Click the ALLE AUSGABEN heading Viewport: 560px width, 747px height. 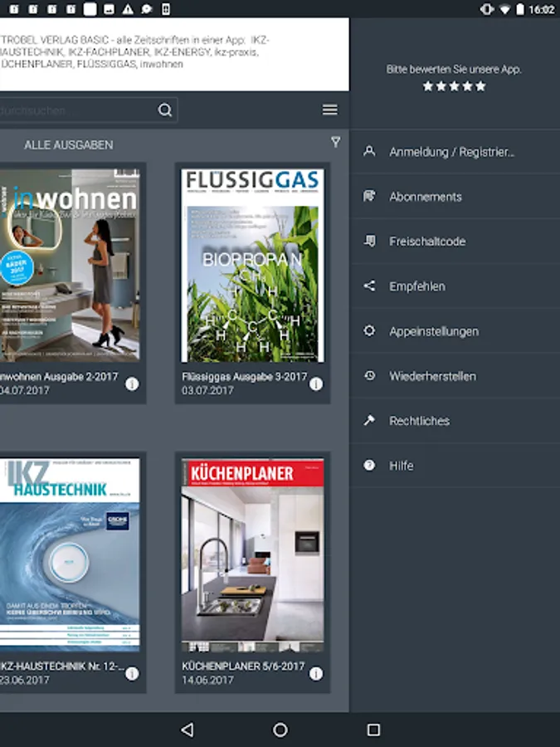tap(69, 144)
